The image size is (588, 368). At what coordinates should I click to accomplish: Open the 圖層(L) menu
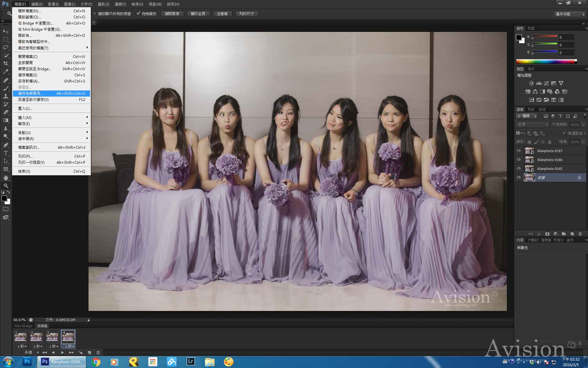coord(70,4)
